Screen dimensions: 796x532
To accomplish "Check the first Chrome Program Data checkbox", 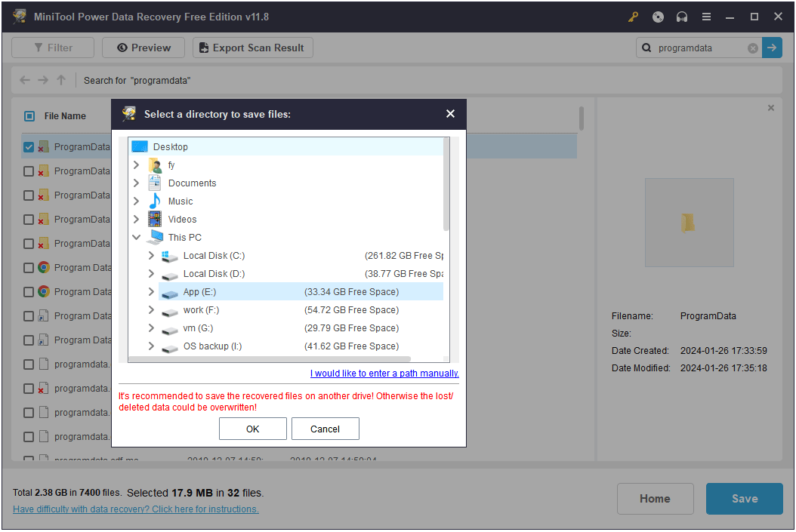I will click(29, 268).
